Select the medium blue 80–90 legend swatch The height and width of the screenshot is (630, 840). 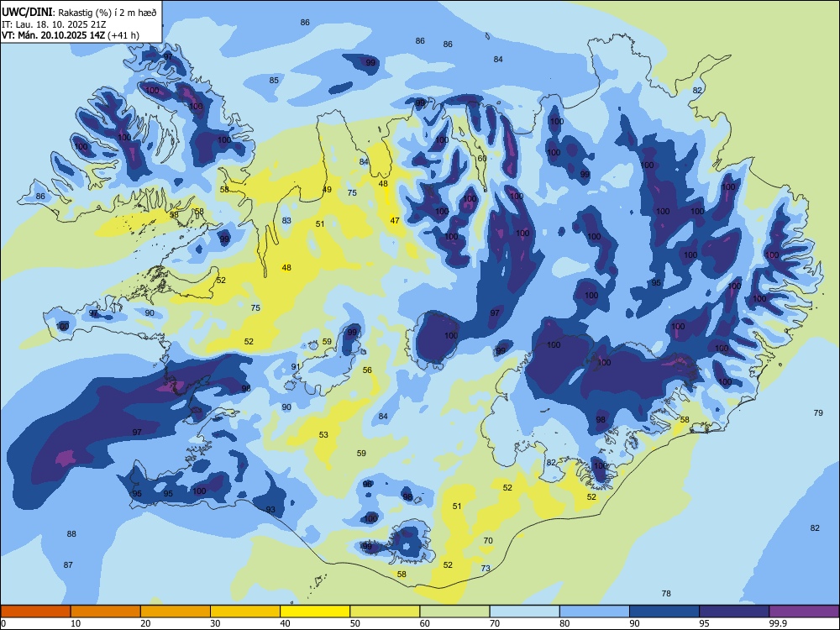[x=595, y=612]
